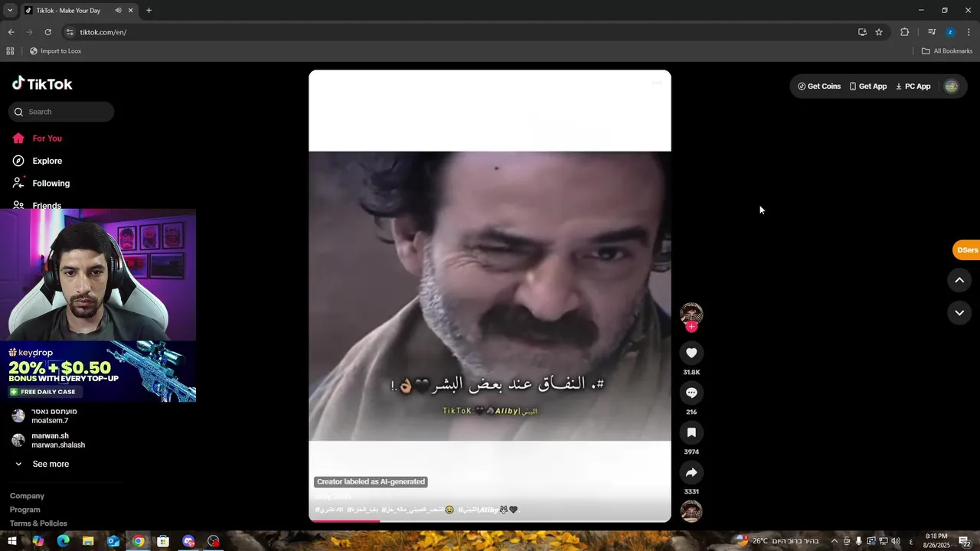Click the microphone icon in system tray

(x=858, y=541)
